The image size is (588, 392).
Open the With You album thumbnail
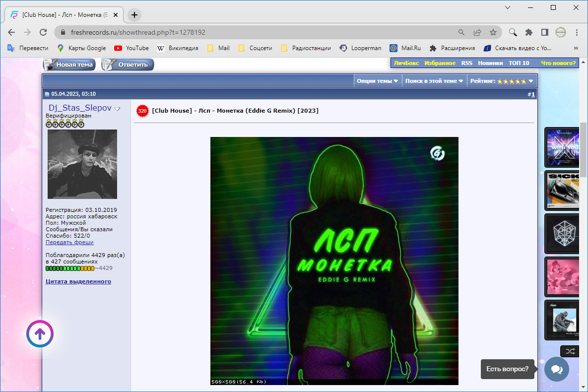tap(562, 147)
